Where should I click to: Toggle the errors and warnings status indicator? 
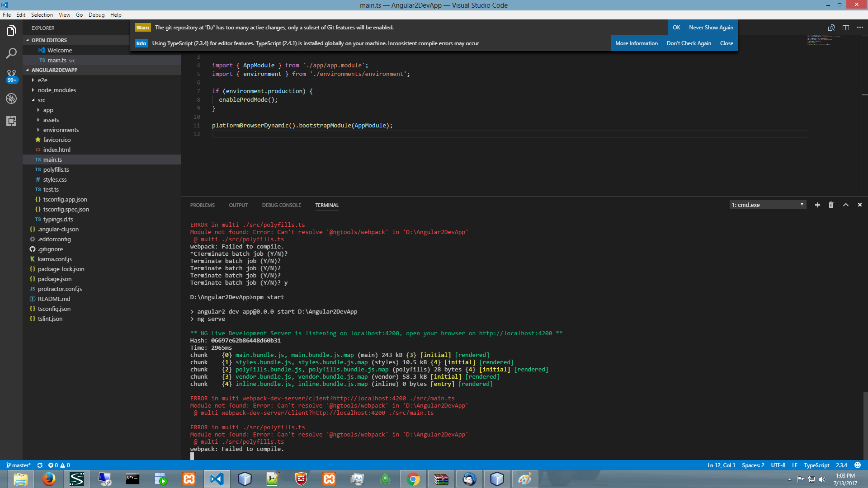(x=59, y=465)
